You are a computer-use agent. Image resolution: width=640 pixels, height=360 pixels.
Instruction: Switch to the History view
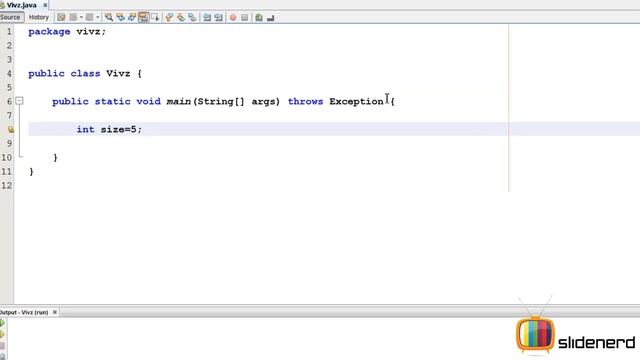pyautogui.click(x=39, y=17)
